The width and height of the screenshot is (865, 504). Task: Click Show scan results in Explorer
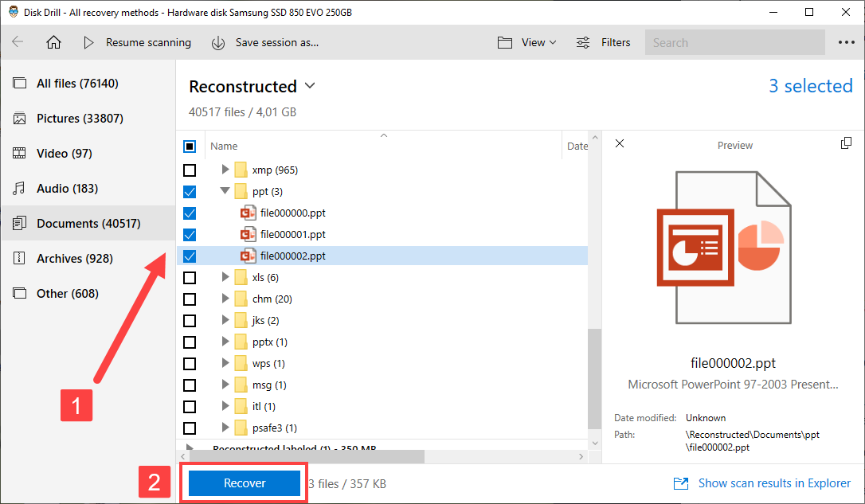tap(774, 483)
